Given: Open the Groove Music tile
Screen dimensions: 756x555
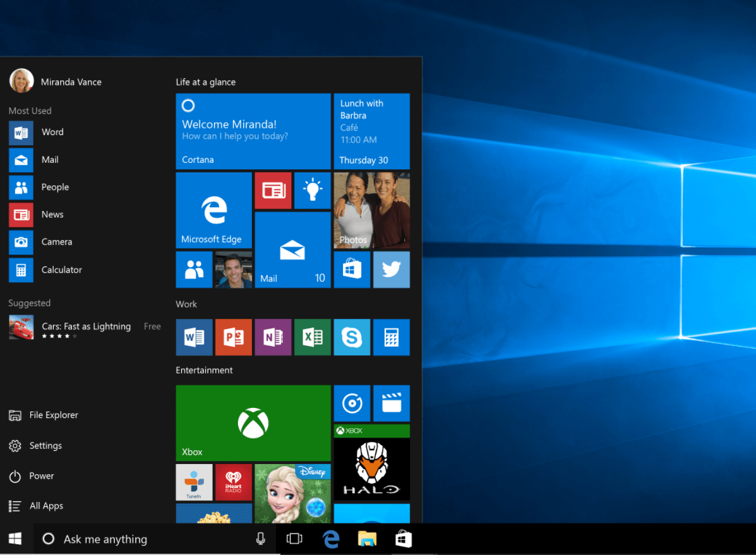Looking at the screenshot, I should tap(352, 403).
